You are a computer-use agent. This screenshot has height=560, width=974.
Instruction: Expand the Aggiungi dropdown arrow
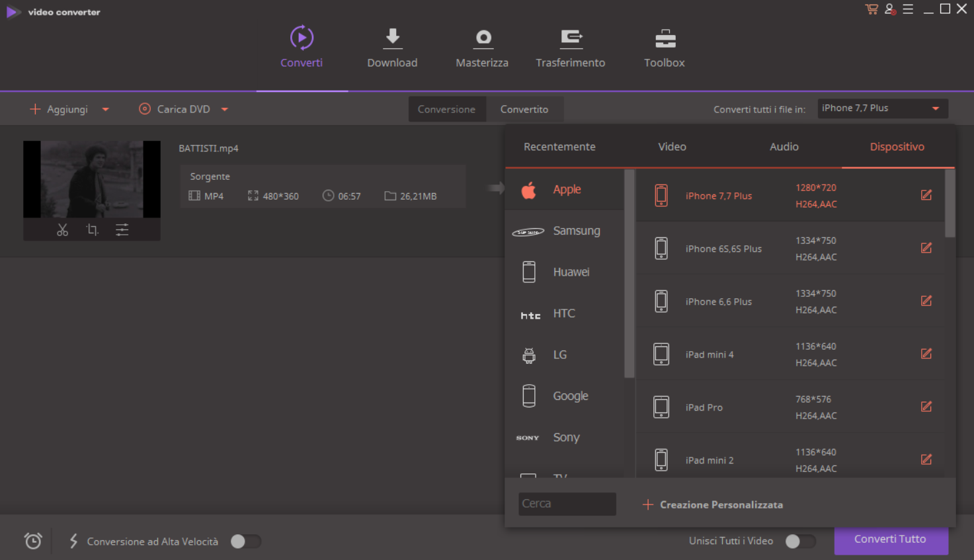[106, 110]
